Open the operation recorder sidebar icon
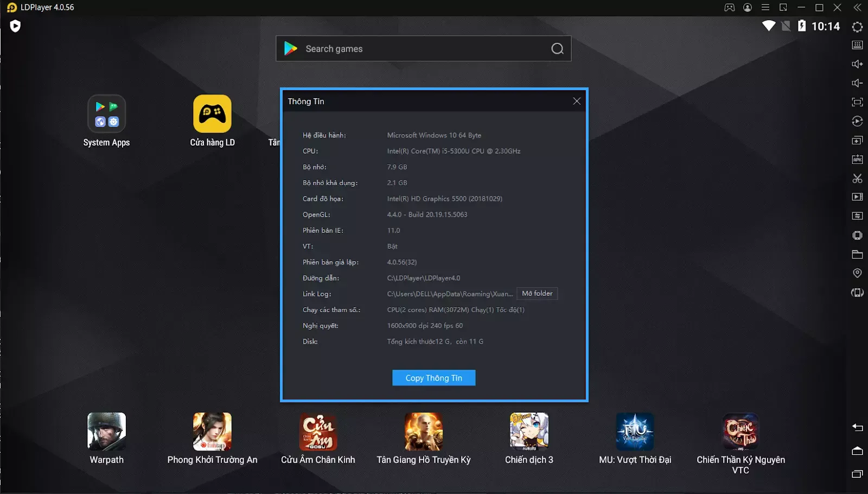Screen dimensions: 868x494 857,121
